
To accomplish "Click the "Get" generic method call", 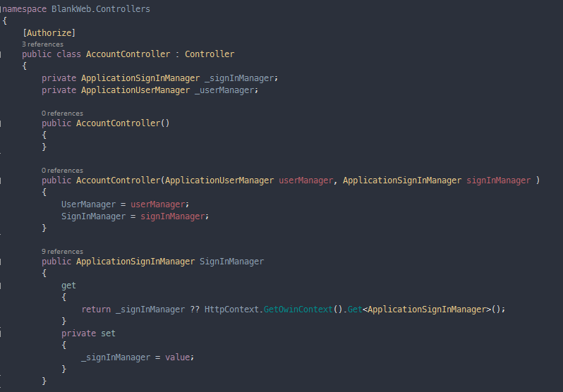I will [x=355, y=309].
